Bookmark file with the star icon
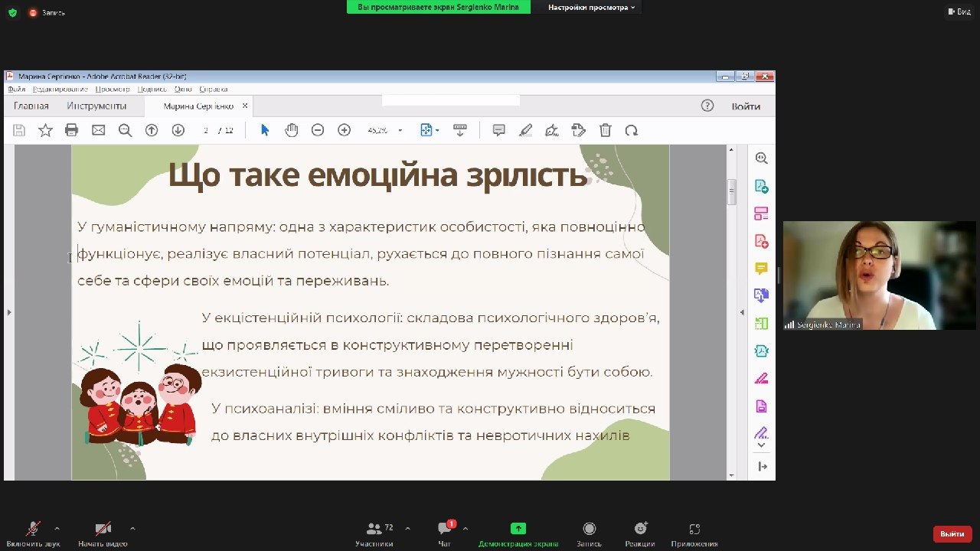 45,130
